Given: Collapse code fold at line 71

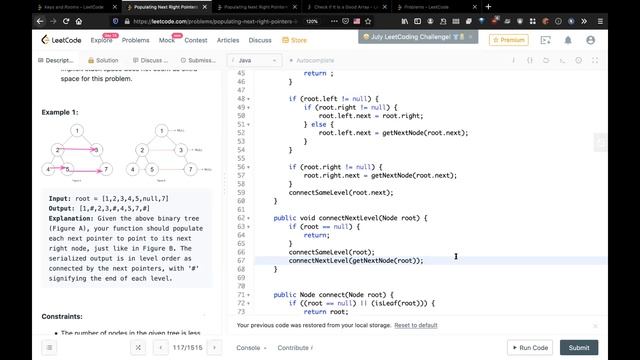Looking at the screenshot, I should 249,295.
